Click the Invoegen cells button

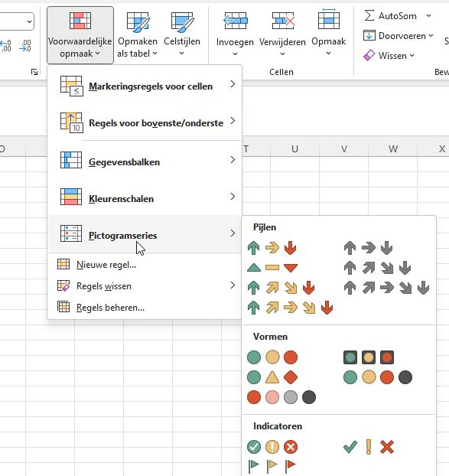pos(235,35)
